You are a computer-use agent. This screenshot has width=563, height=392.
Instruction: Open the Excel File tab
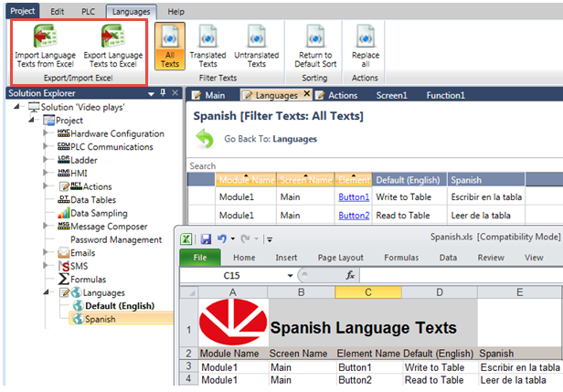[x=199, y=258]
